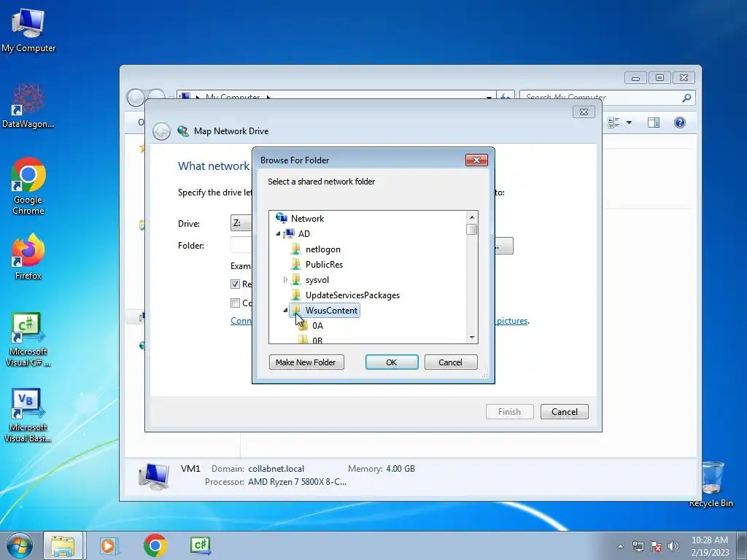Select the sysvol shared folder
The height and width of the screenshot is (560, 747).
tap(317, 279)
